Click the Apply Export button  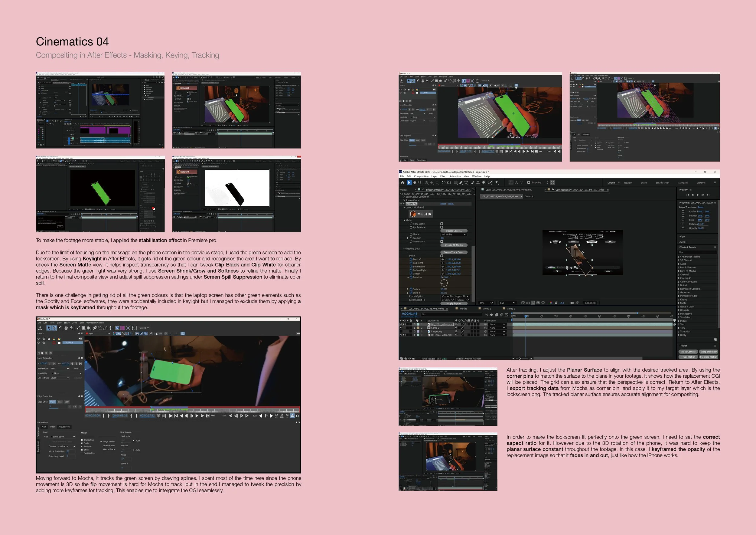point(454,304)
